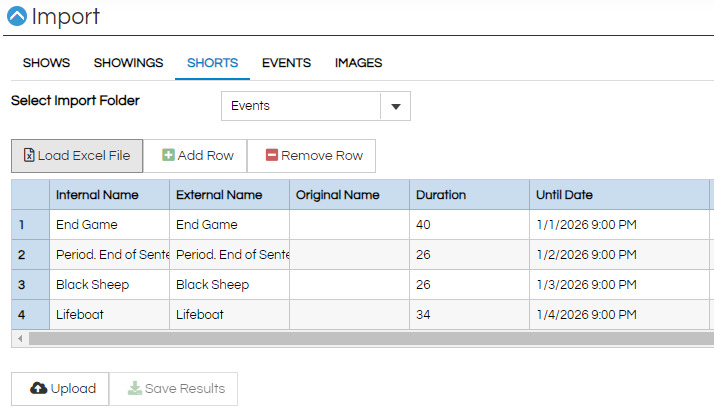This screenshot has height=409, width=714.
Task: Open the SHOWINGS tab
Action: (x=128, y=63)
